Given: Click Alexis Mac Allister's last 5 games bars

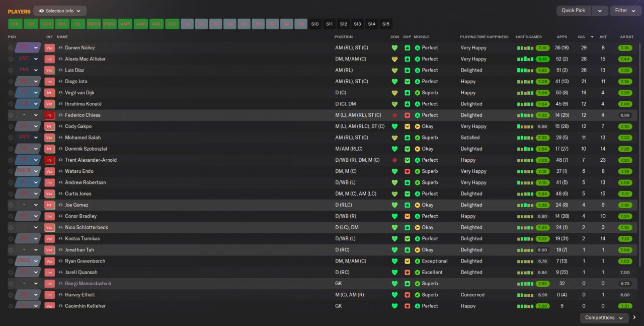Looking at the screenshot, I should [525, 59].
